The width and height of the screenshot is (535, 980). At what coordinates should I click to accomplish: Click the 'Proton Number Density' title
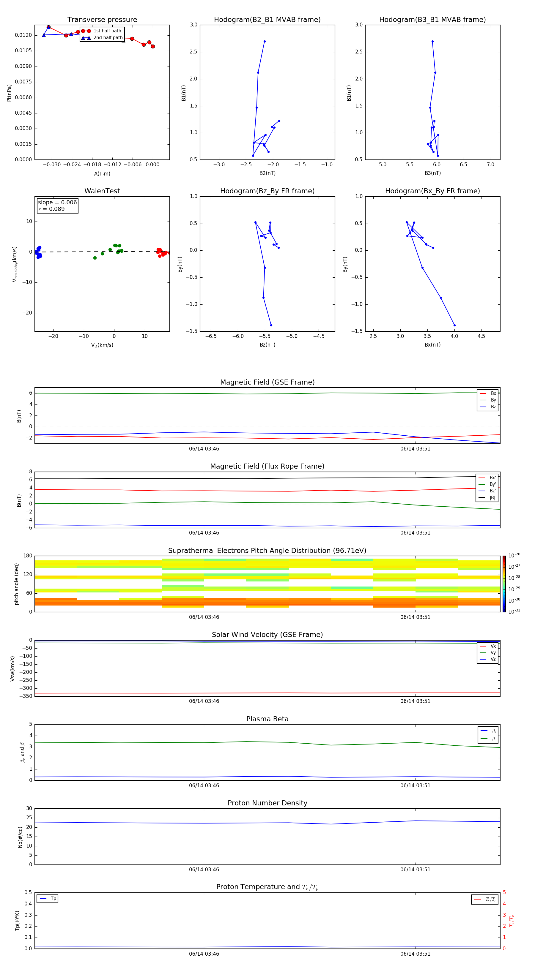(x=267, y=803)
